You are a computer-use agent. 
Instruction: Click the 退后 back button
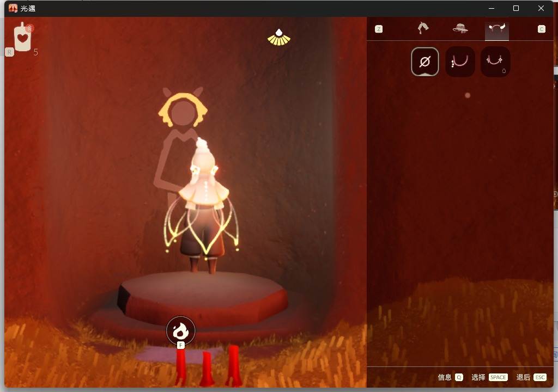[523, 377]
